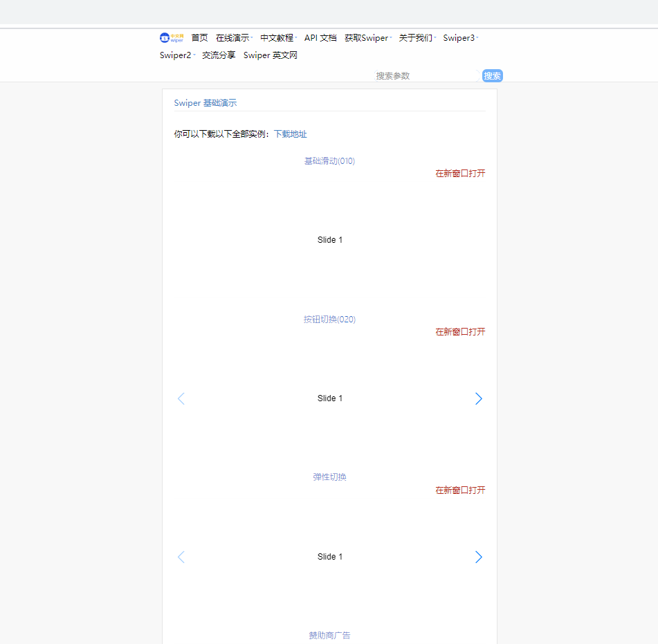Image resolution: width=658 pixels, height=644 pixels.
Task: Go to previous slide in 按钮切换(020) demo
Action: (181, 398)
